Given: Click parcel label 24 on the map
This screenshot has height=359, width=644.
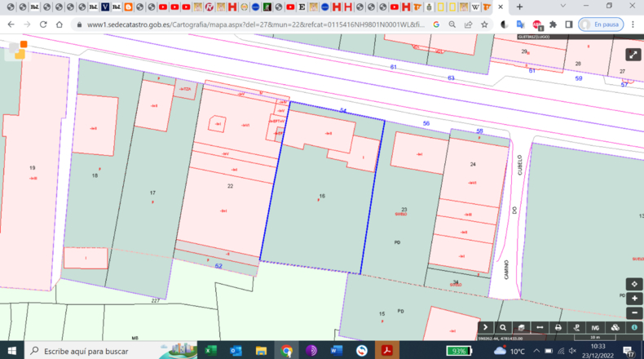Looking at the screenshot, I should pos(473,164).
